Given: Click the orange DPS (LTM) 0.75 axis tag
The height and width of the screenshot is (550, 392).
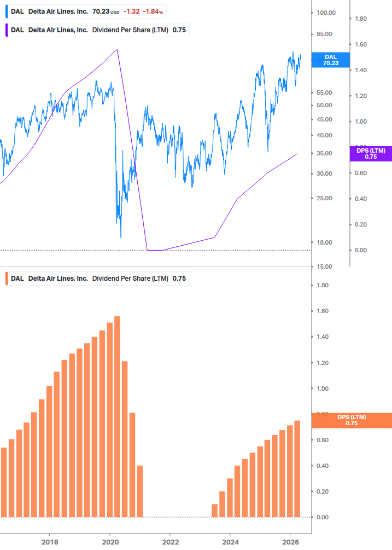Looking at the screenshot, I should (352, 420).
